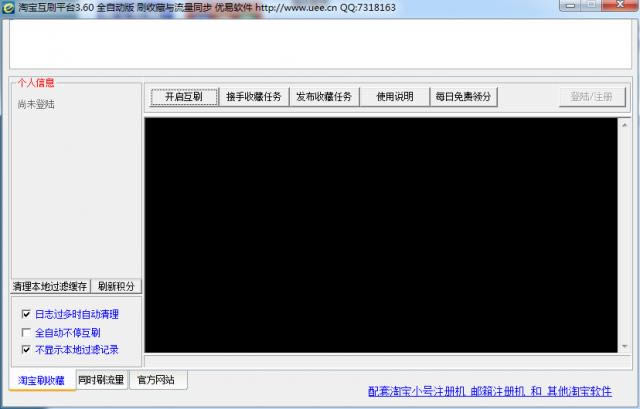The height and width of the screenshot is (409, 640).
Task: Click inside the black log output area
Action: [386, 234]
